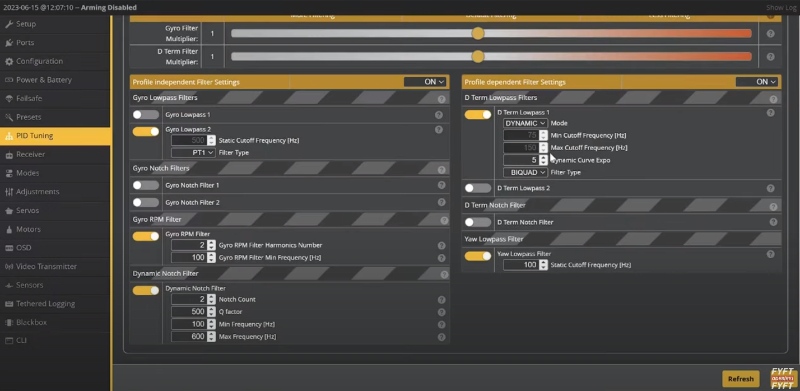Click the OSD icon in sidebar

9,248
